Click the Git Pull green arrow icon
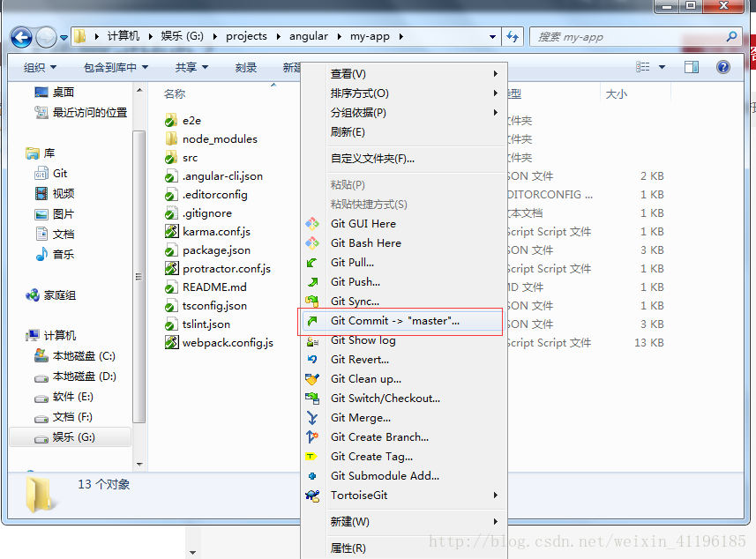Image resolution: width=756 pixels, height=559 pixels. pyautogui.click(x=312, y=263)
